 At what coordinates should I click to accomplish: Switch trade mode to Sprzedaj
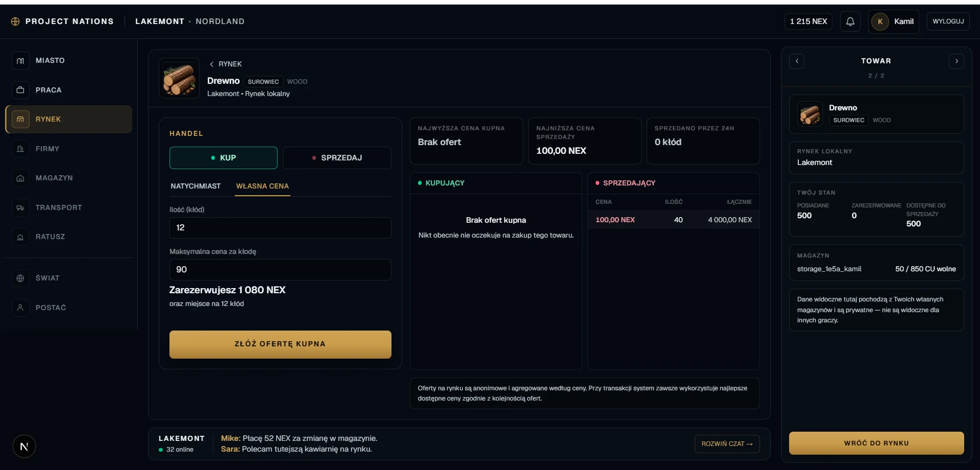pyautogui.click(x=337, y=158)
